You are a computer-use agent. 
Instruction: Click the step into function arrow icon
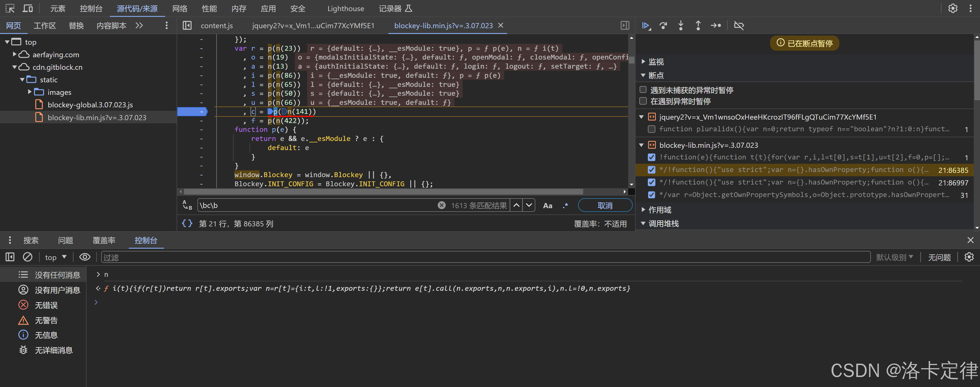pyautogui.click(x=681, y=25)
